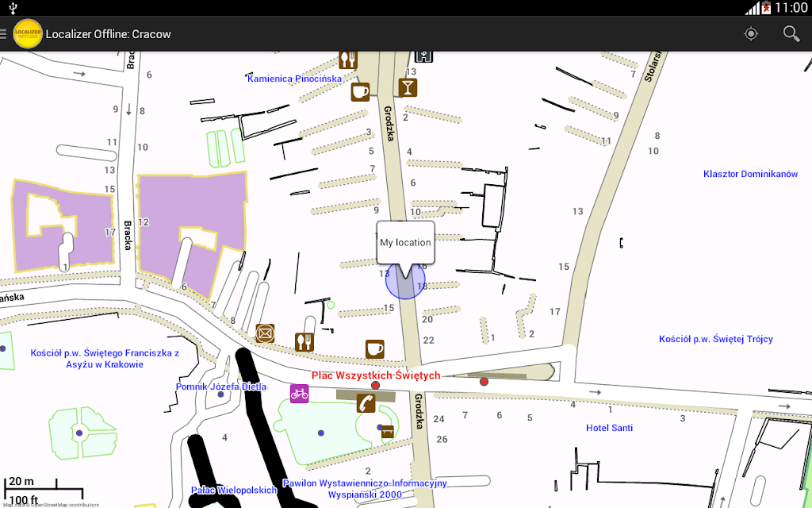Viewport: 812px width, 508px height.
Task: Select the Pomnik Józefa Dietla label
Action: (221, 387)
